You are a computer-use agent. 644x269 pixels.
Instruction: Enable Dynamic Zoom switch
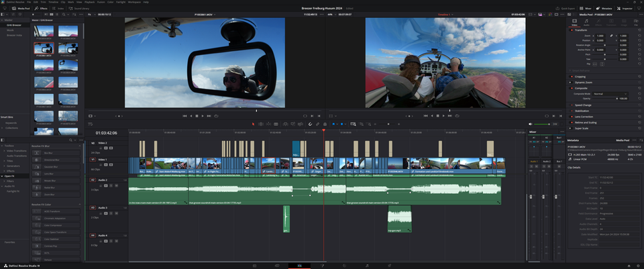coord(572,82)
